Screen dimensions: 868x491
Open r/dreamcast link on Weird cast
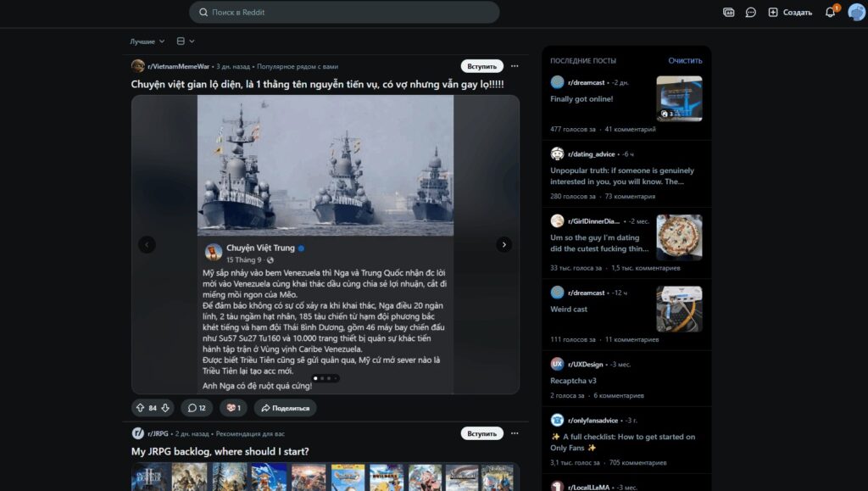(587, 293)
